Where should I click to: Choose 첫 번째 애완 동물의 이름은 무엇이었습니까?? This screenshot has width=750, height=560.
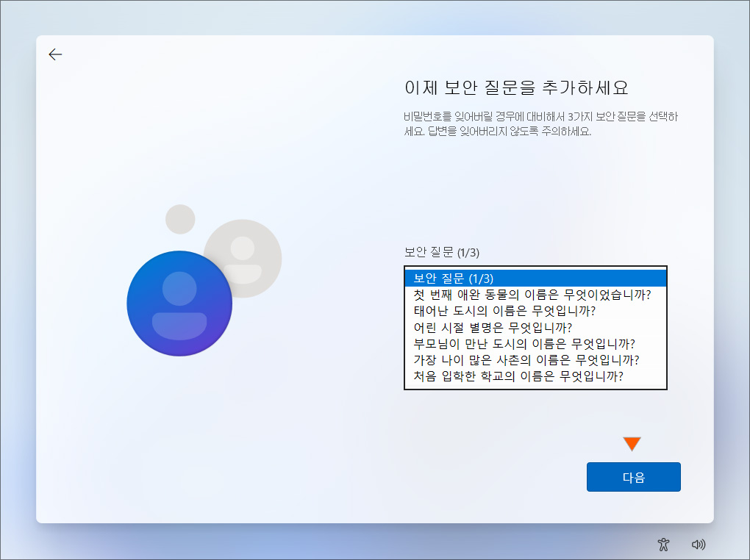(x=535, y=295)
